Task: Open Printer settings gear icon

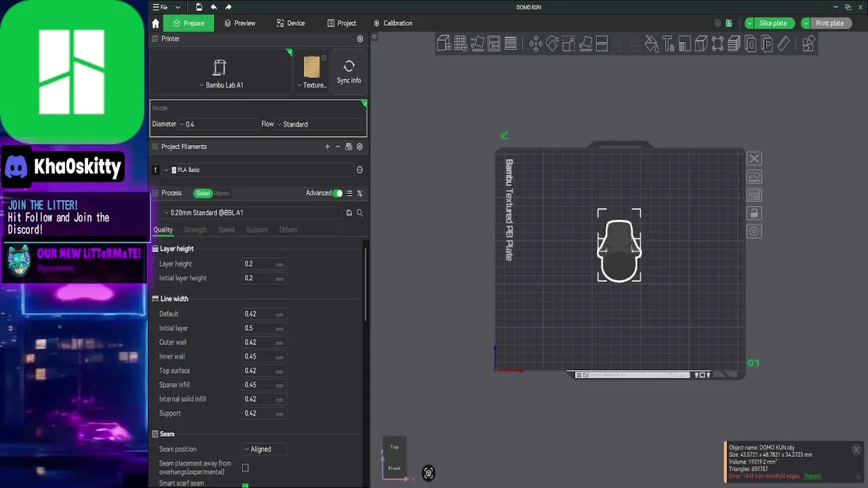Action: point(360,39)
